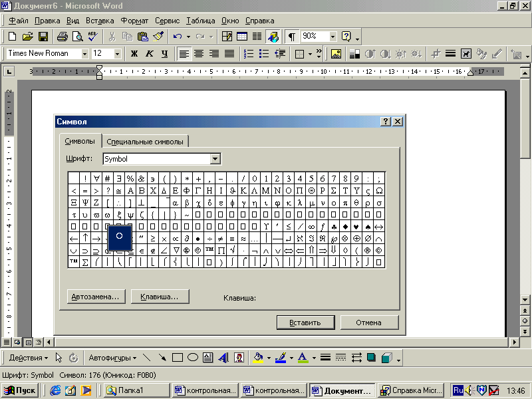
Task: Insert WordArt from the Drawing toolbar
Action: point(223,358)
